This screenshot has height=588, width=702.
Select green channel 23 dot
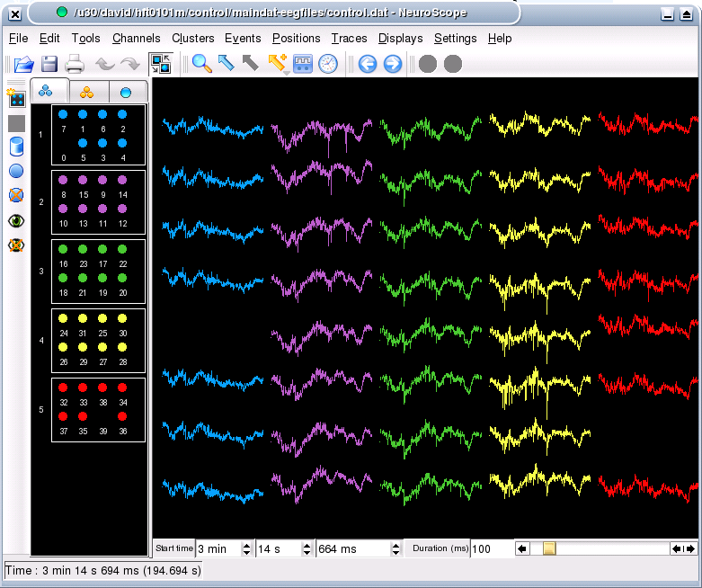click(83, 249)
